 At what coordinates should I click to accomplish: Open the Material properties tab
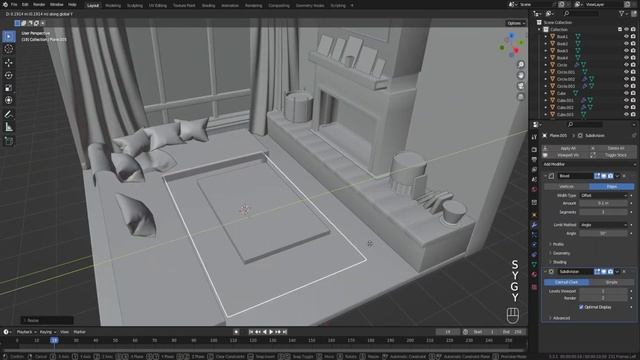click(534, 274)
